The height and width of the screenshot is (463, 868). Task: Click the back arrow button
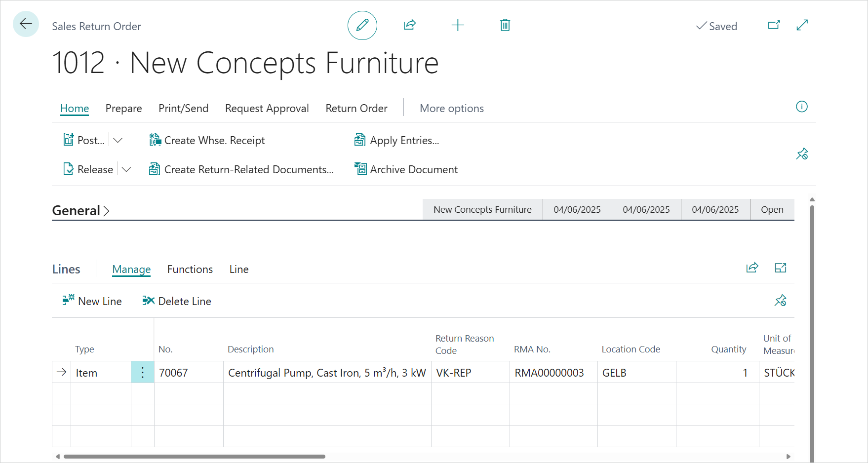click(x=26, y=24)
